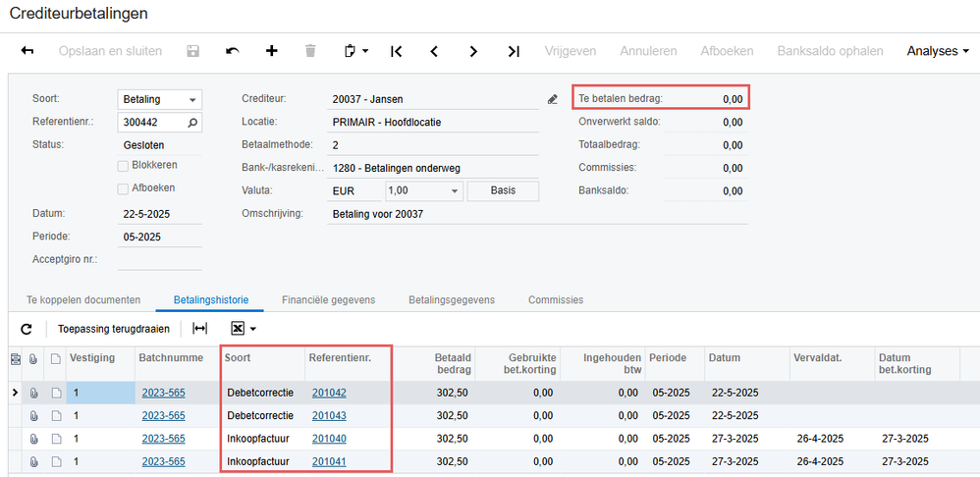This screenshot has height=477, width=980.
Task: Open reference link 201042
Action: tap(329, 393)
